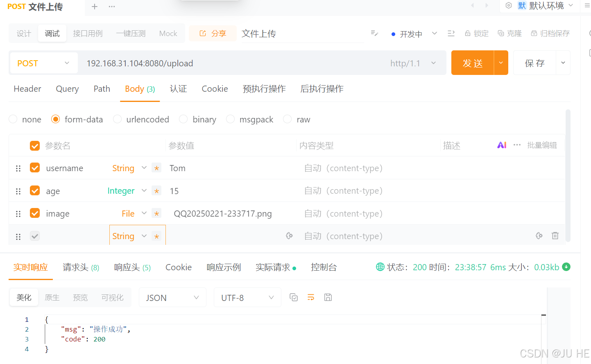
Task: Select none body type
Action: point(13,119)
